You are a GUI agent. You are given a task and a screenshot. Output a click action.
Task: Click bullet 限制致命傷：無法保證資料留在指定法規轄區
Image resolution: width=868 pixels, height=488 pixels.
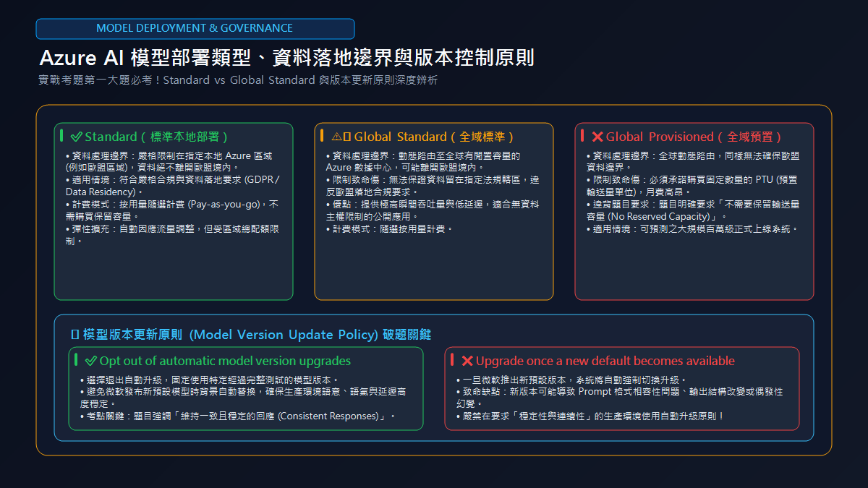coord(433,185)
